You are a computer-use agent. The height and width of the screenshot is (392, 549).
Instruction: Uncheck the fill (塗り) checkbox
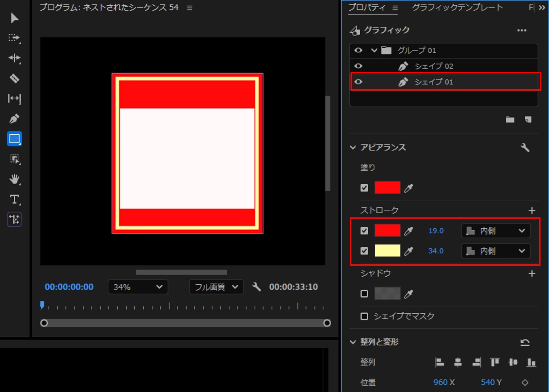point(364,188)
